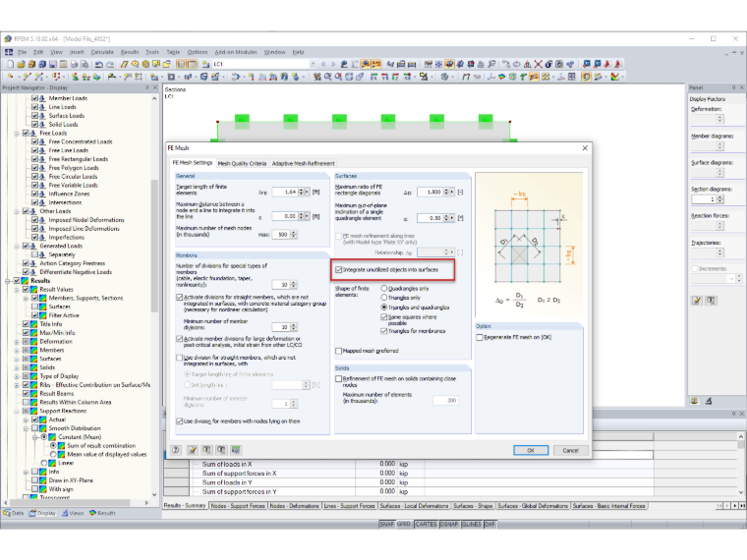
Task: Click the previous load case left arrow
Action: click(323, 64)
